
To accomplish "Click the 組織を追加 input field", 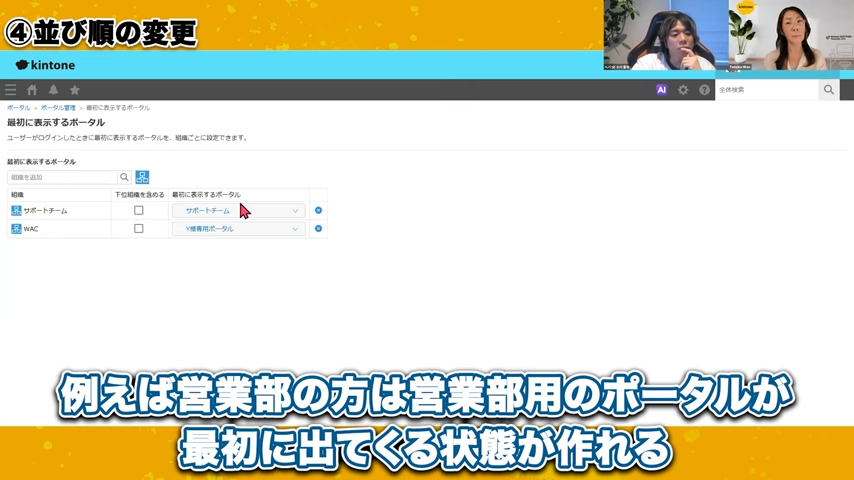I will [x=62, y=177].
